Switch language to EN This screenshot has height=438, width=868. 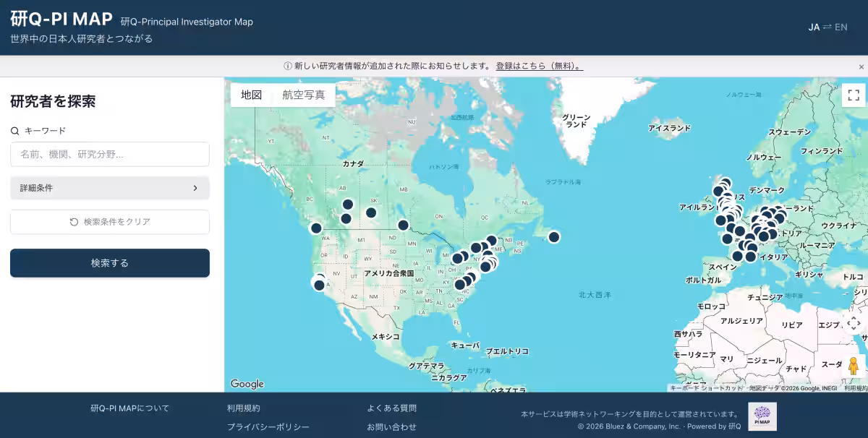[x=841, y=27]
